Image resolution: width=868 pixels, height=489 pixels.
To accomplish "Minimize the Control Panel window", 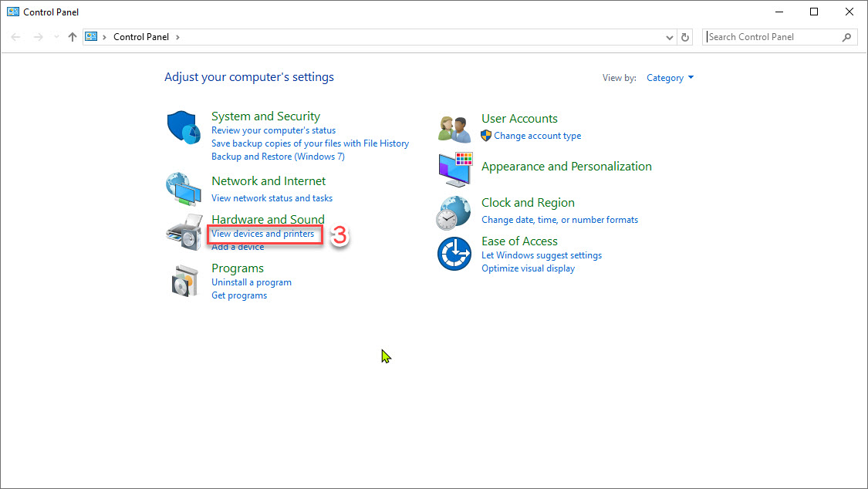I will 779,12.
